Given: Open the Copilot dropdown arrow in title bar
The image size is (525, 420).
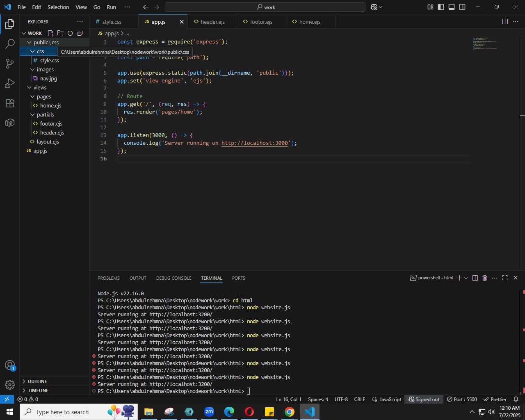Looking at the screenshot, I should 381,7.
